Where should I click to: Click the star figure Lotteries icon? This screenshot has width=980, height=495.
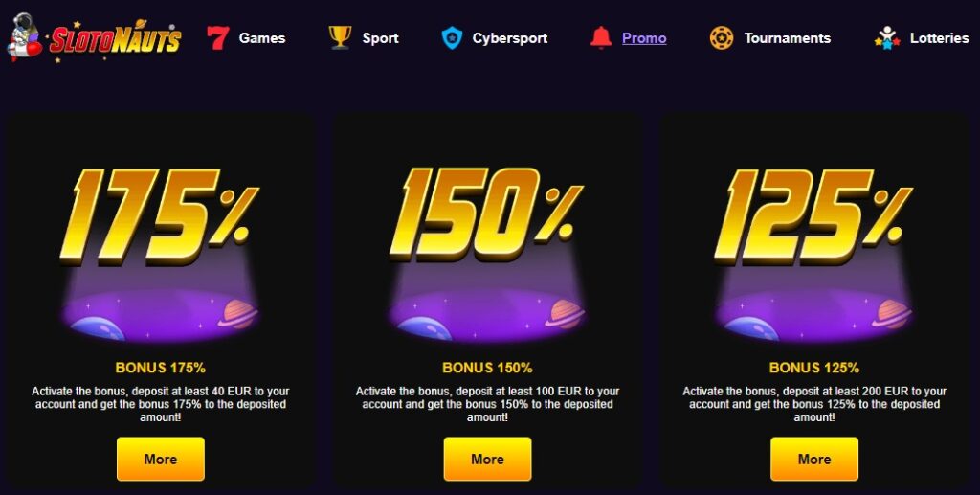click(x=887, y=38)
